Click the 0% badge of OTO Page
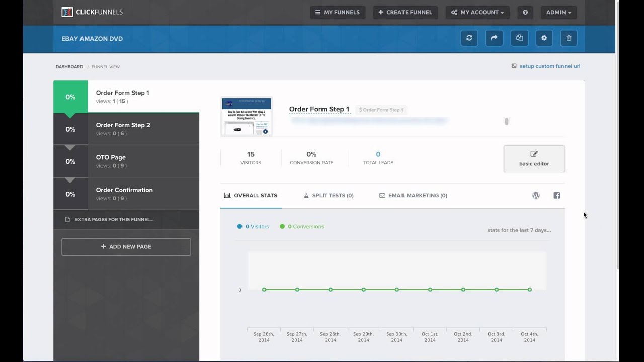The image size is (644, 362). pos(70,161)
